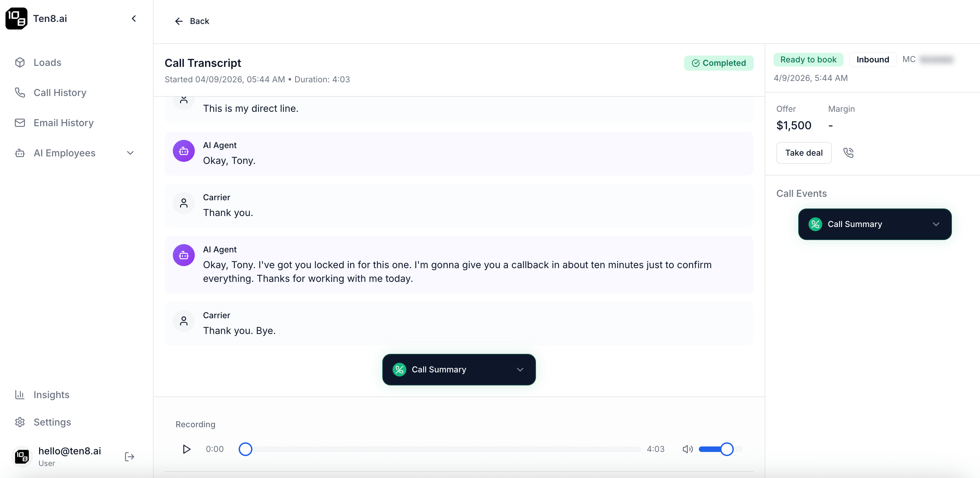The width and height of the screenshot is (980, 478).
Task: Call back using the phone icon beside Take deal
Action: tap(848, 153)
